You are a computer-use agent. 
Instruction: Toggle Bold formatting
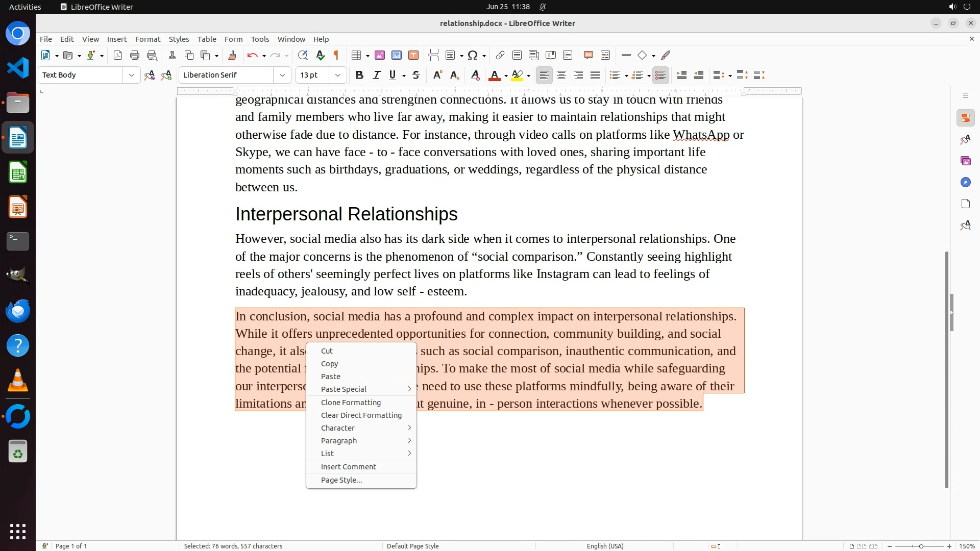(x=359, y=75)
